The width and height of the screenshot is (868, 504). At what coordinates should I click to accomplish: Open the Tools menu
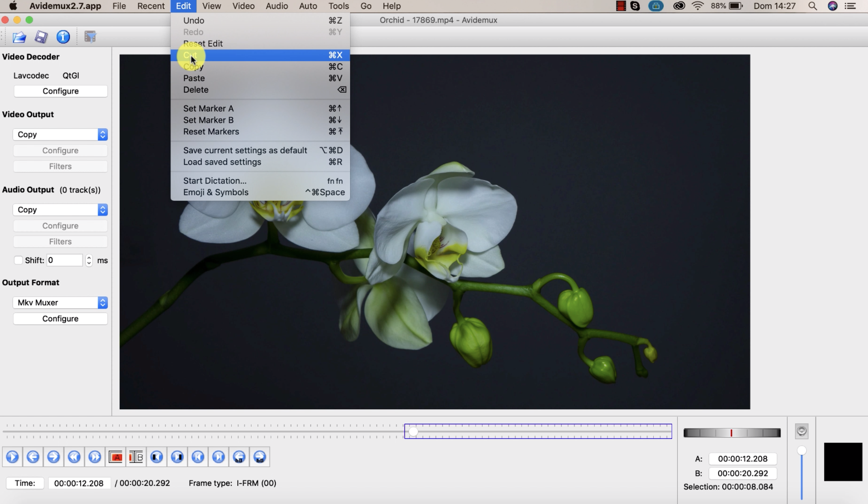(338, 6)
